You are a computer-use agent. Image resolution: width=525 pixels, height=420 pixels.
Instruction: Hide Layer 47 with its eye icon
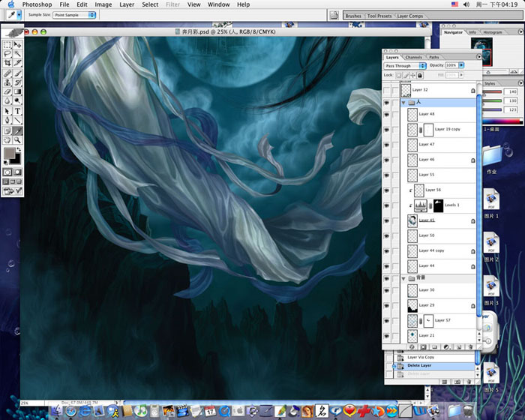[387, 145]
